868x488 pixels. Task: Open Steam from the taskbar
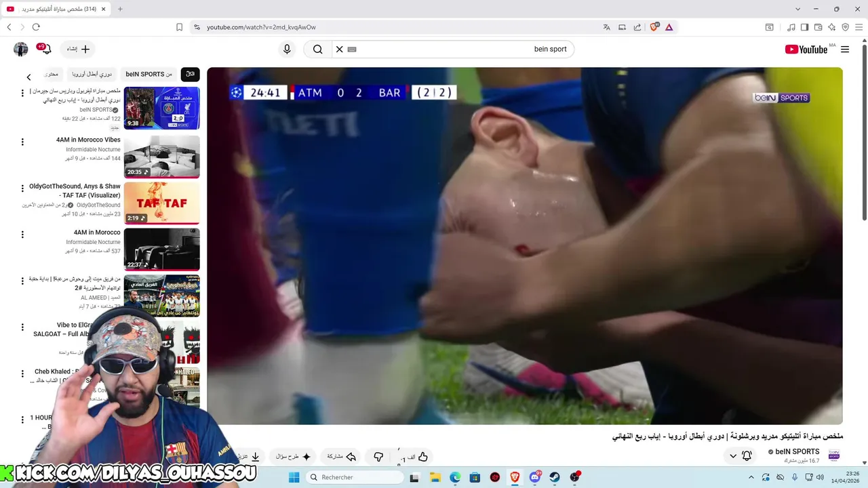coord(555,477)
